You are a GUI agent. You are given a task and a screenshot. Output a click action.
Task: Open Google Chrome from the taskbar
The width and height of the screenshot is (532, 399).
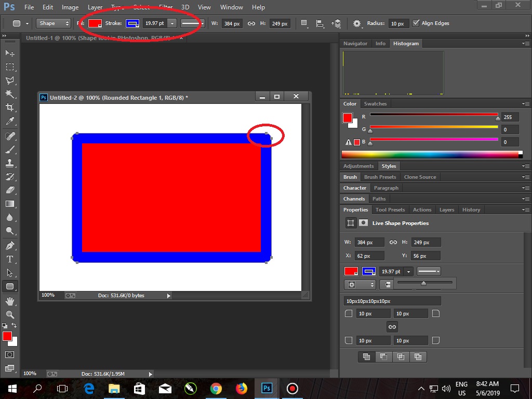click(x=216, y=388)
